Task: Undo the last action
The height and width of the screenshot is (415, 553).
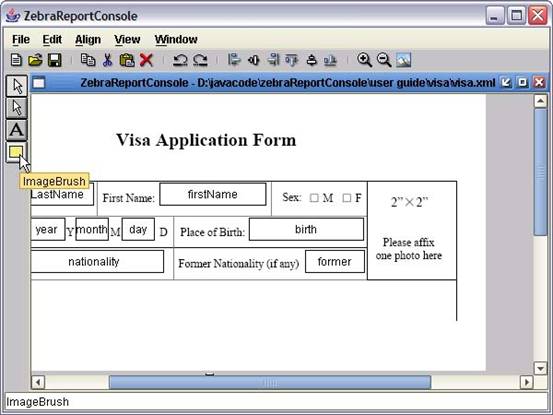Action: click(x=180, y=60)
